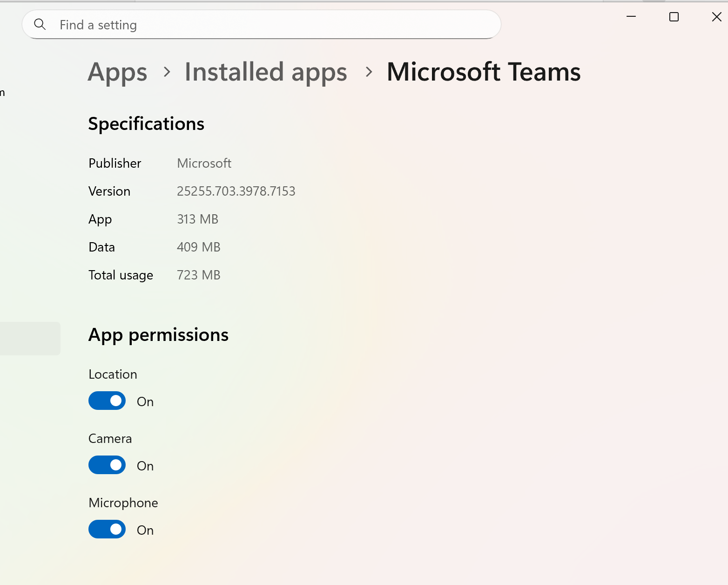The height and width of the screenshot is (585, 728).
Task: Click the search magnifier icon
Action: point(40,24)
